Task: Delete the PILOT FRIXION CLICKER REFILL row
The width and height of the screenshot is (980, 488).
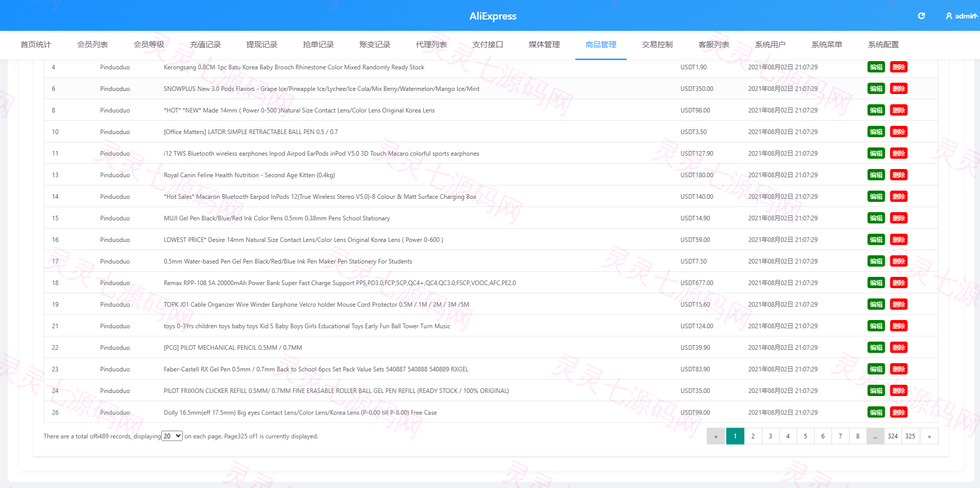Action: [899, 391]
